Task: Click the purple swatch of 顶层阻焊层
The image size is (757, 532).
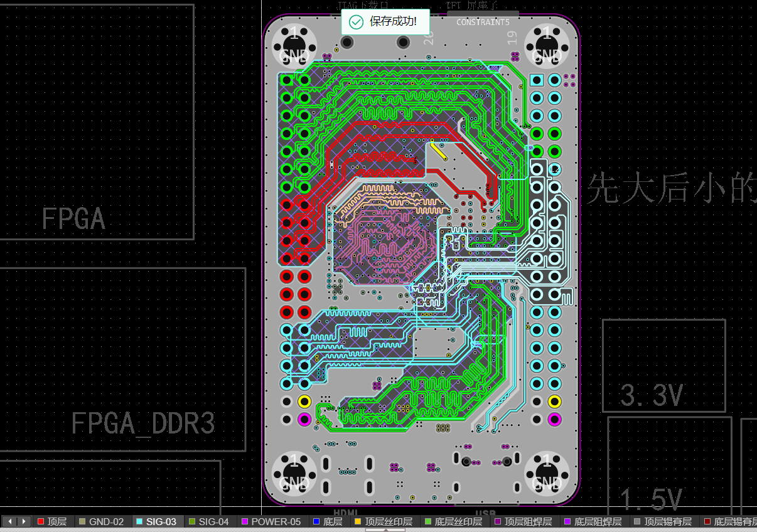Action: (498, 521)
